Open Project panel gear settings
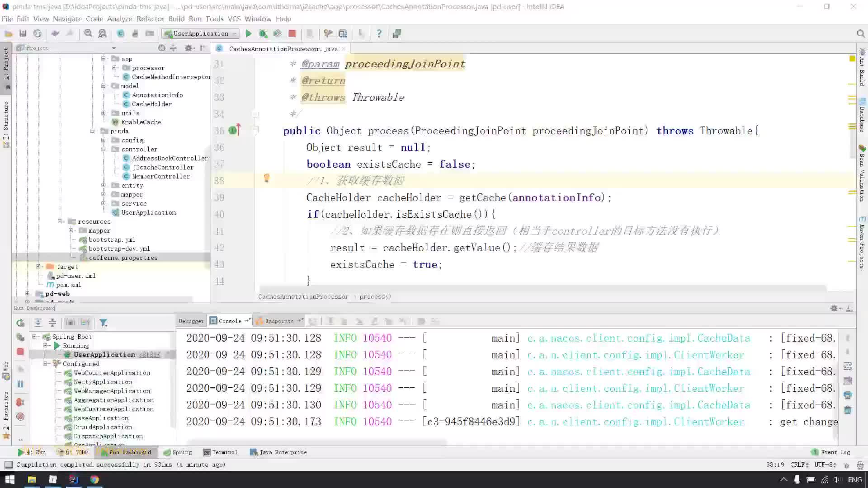868x488 pixels. click(x=189, y=48)
